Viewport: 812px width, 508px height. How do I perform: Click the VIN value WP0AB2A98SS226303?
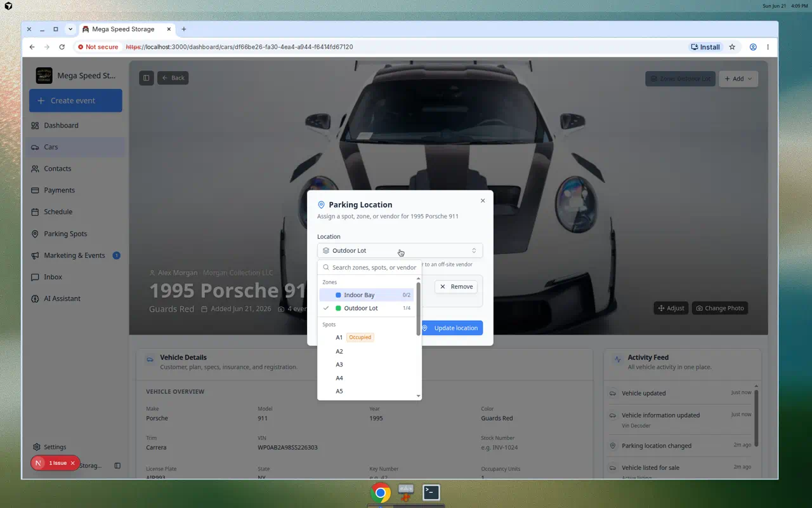pos(287,448)
